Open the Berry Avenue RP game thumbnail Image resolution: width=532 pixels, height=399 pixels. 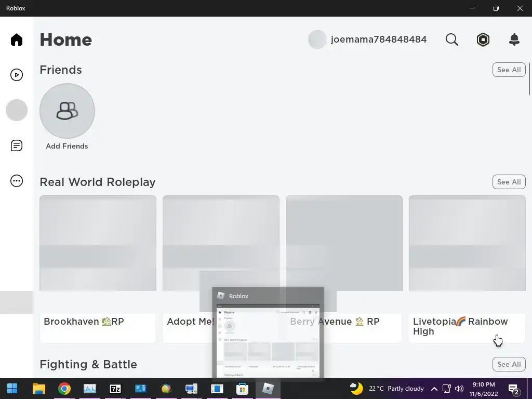[x=344, y=243]
